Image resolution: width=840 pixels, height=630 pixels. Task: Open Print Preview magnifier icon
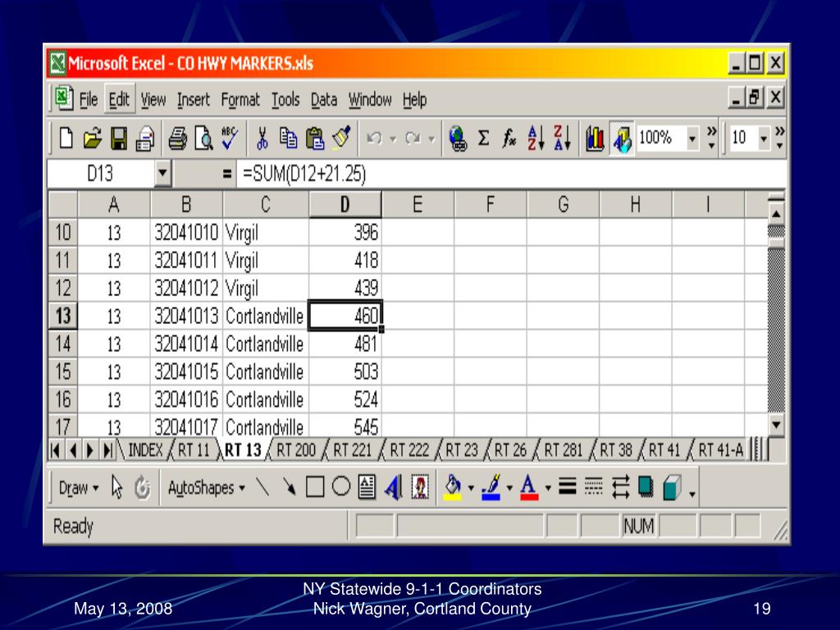click(203, 139)
